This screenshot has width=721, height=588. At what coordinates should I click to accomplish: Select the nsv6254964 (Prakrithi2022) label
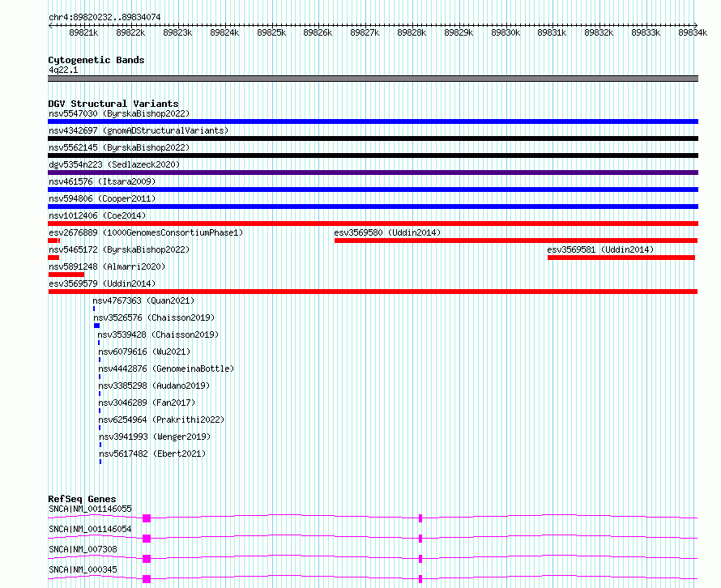click(x=161, y=420)
